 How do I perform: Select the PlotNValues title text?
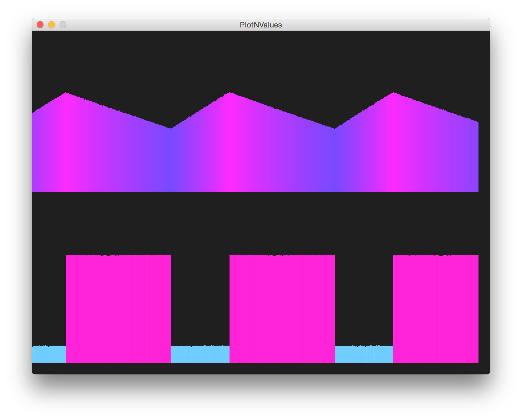(261, 25)
